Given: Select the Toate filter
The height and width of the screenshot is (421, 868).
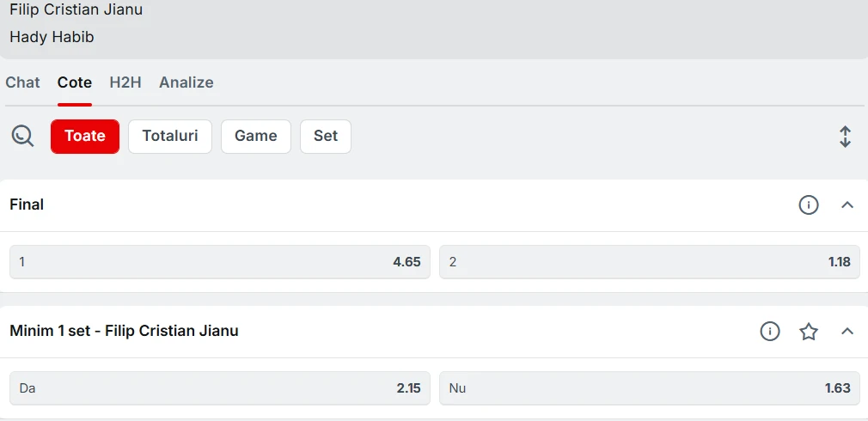Looking at the screenshot, I should coord(85,136).
